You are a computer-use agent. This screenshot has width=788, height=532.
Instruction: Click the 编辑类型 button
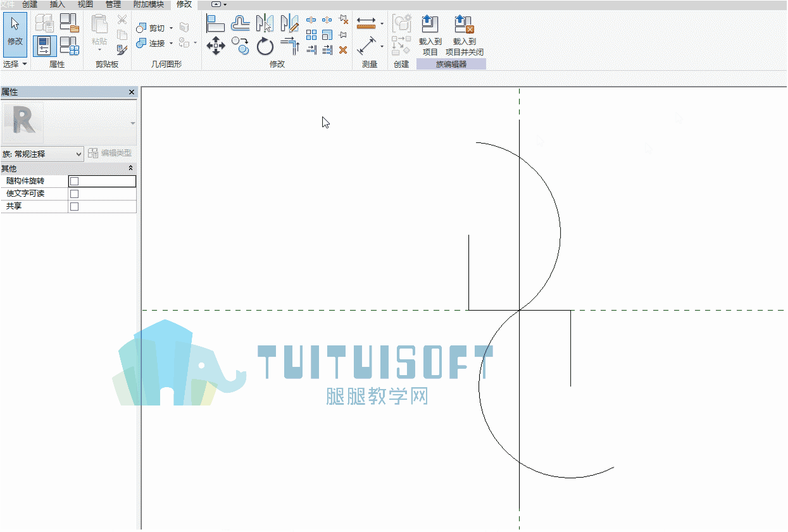[x=110, y=153]
